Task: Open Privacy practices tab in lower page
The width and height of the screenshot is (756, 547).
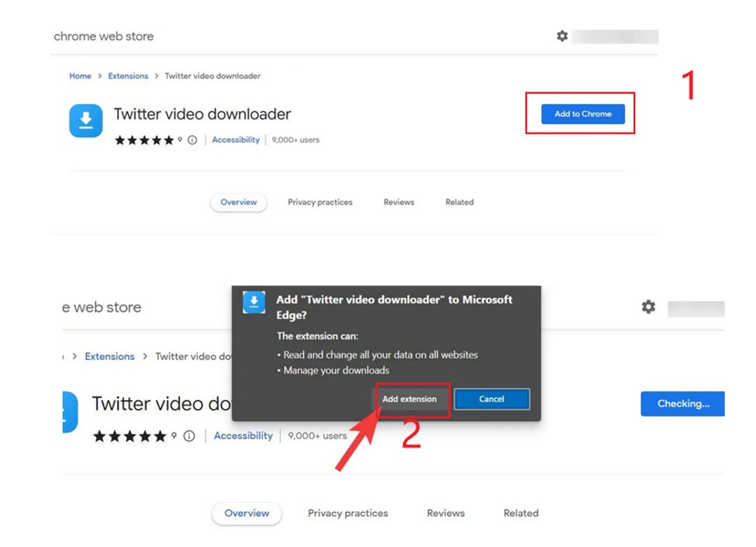Action: 348,513
